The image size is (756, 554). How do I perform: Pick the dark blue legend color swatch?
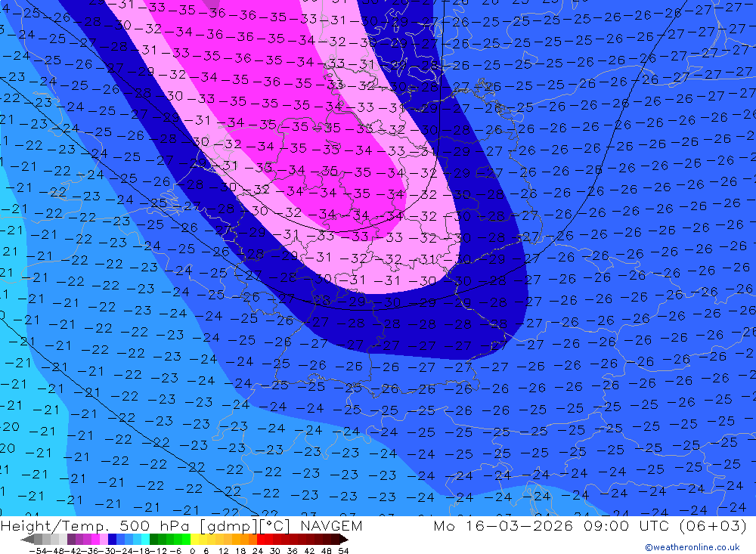(112, 540)
